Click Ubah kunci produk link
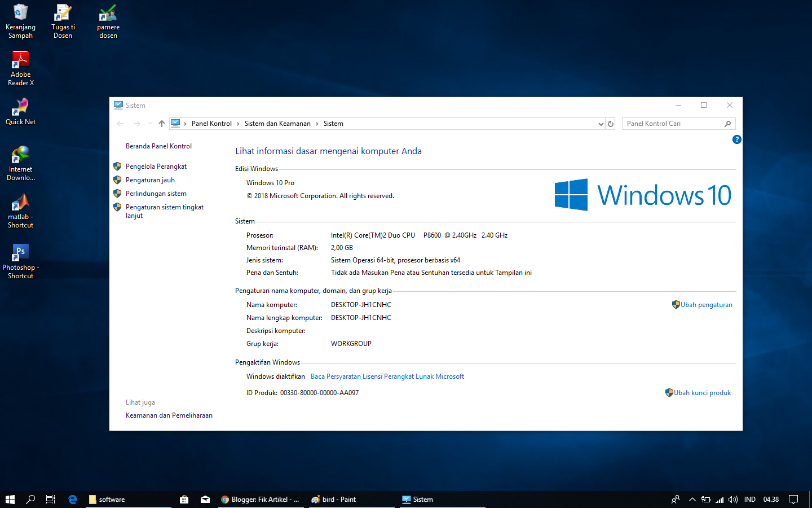The height and width of the screenshot is (508, 812). 702,393
